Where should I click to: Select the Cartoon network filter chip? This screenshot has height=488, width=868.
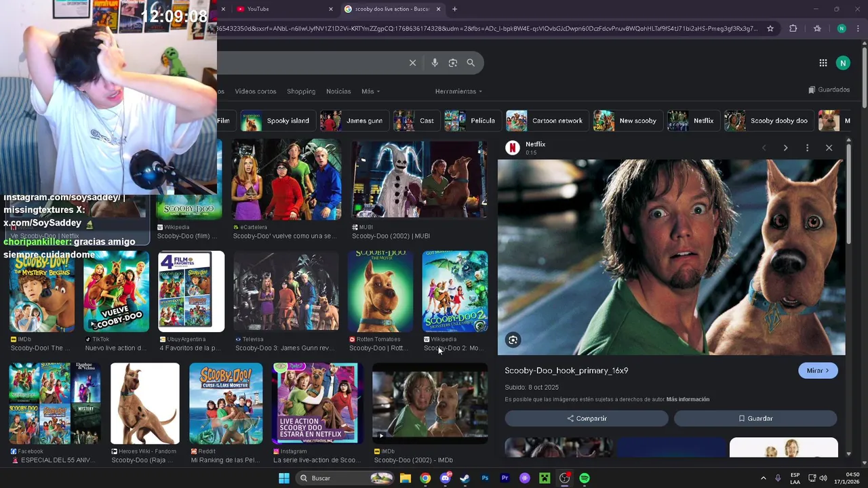pyautogui.click(x=547, y=121)
